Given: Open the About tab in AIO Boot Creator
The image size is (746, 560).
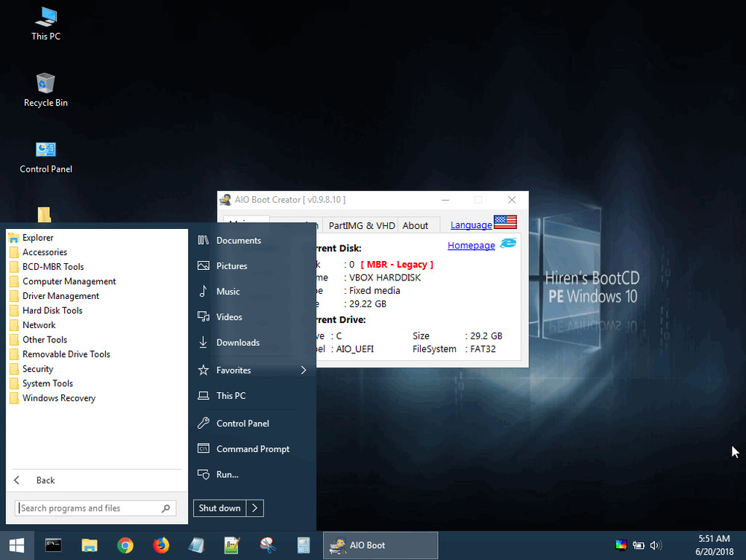Looking at the screenshot, I should tap(415, 224).
